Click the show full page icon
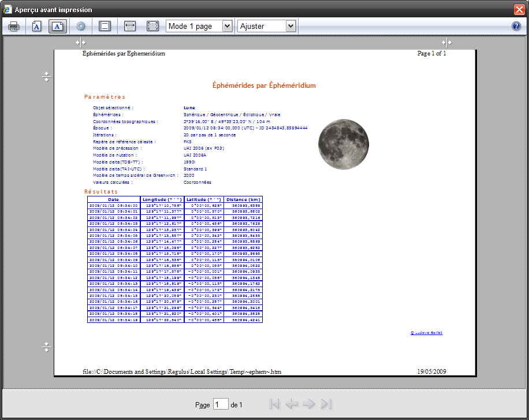 pos(152,26)
